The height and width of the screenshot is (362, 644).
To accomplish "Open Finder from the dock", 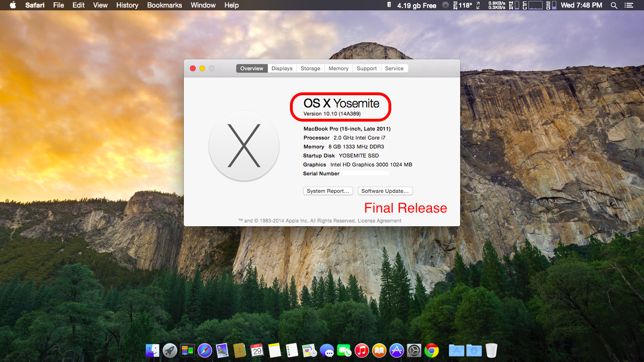I will coord(152,350).
